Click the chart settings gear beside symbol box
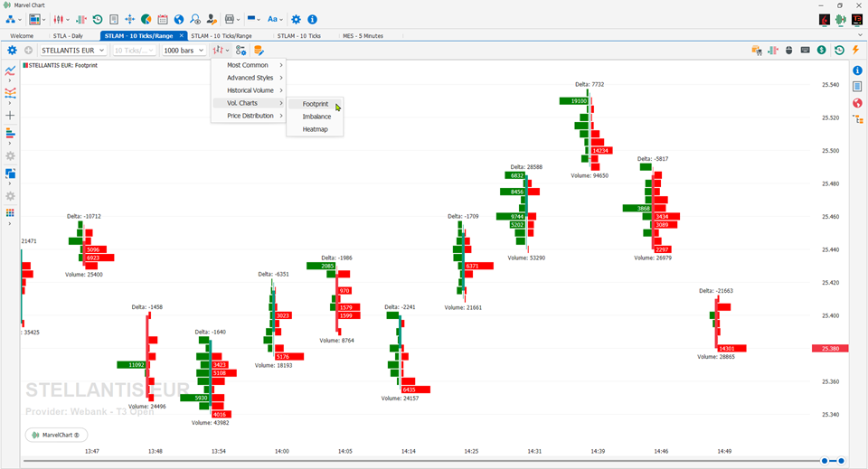Screen dimensions: 868x469 coord(12,51)
